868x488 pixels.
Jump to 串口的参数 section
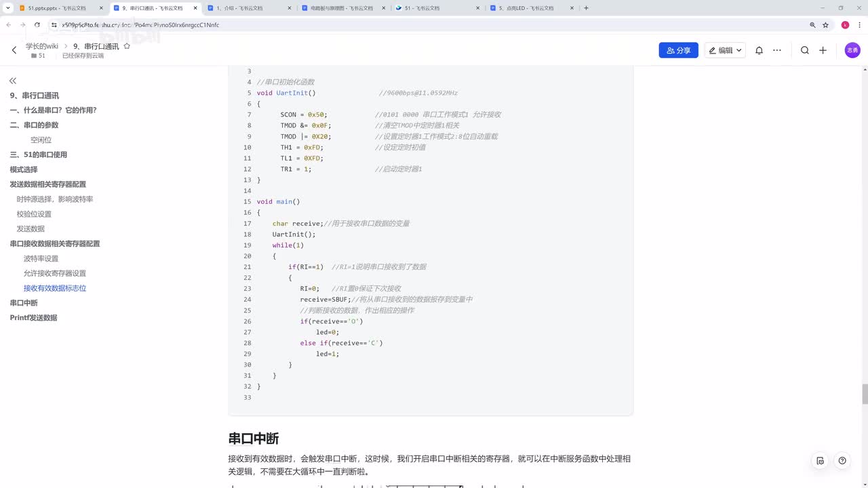pyautogui.click(x=34, y=125)
